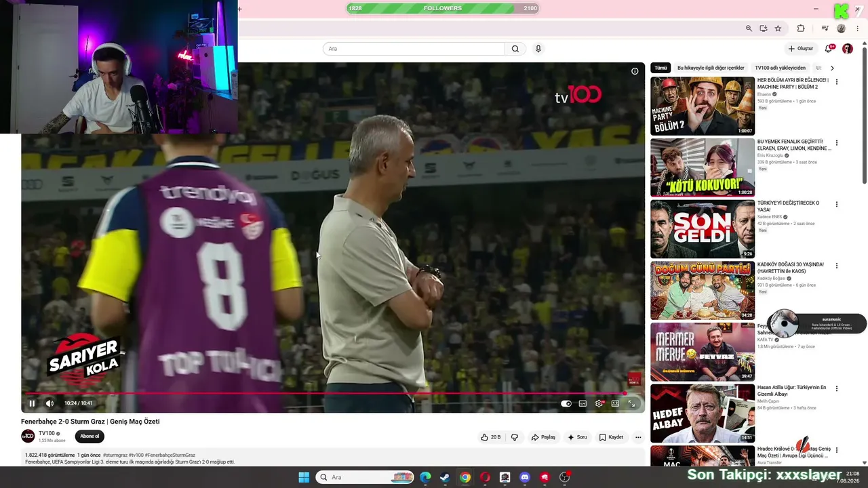Dislike the video with thumbs down
Screen dimensions: 868x488
(514, 437)
